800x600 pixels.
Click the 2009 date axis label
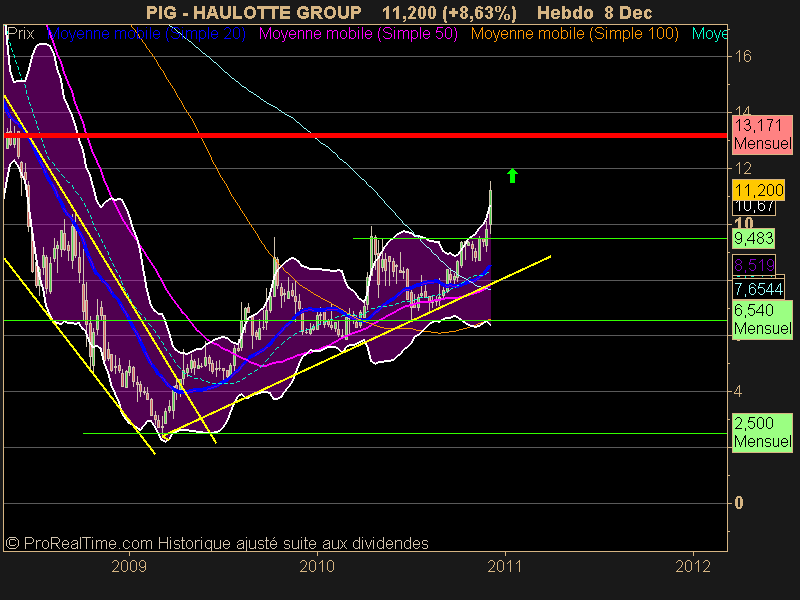(x=129, y=566)
